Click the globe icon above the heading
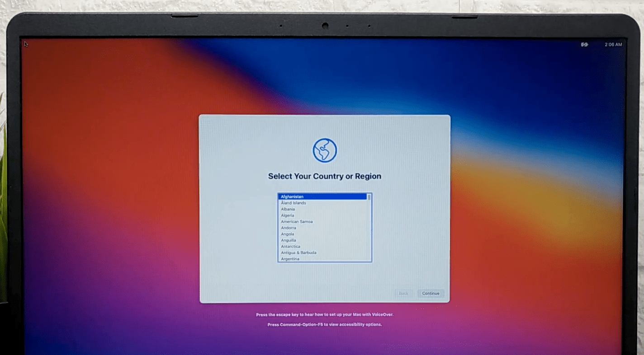Screen dimensions: 644x355 click(x=325, y=150)
